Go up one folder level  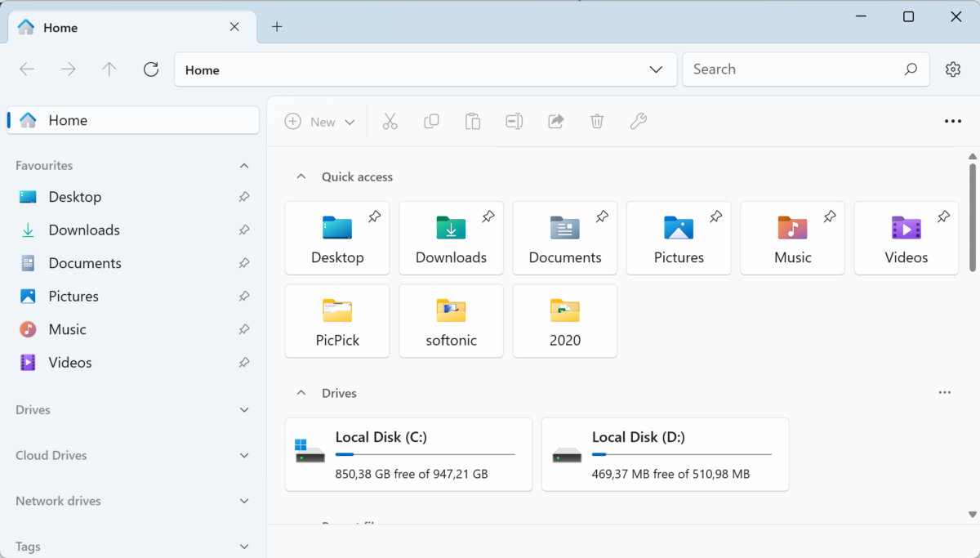point(109,69)
